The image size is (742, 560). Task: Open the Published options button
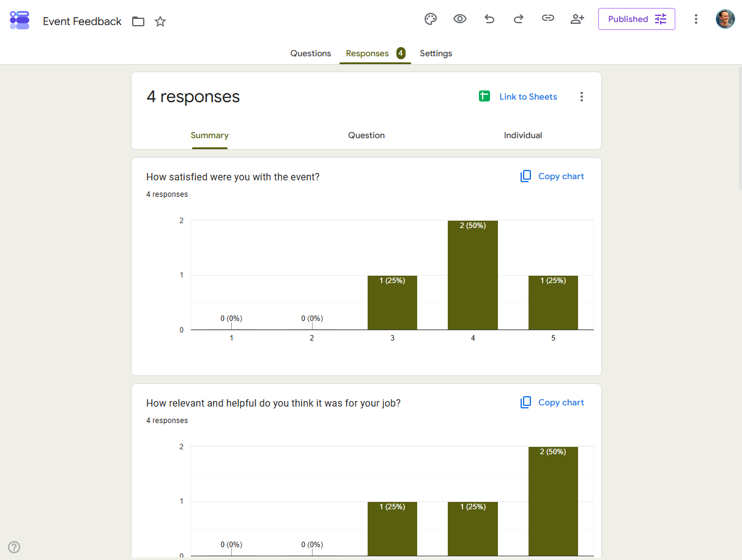pos(637,19)
